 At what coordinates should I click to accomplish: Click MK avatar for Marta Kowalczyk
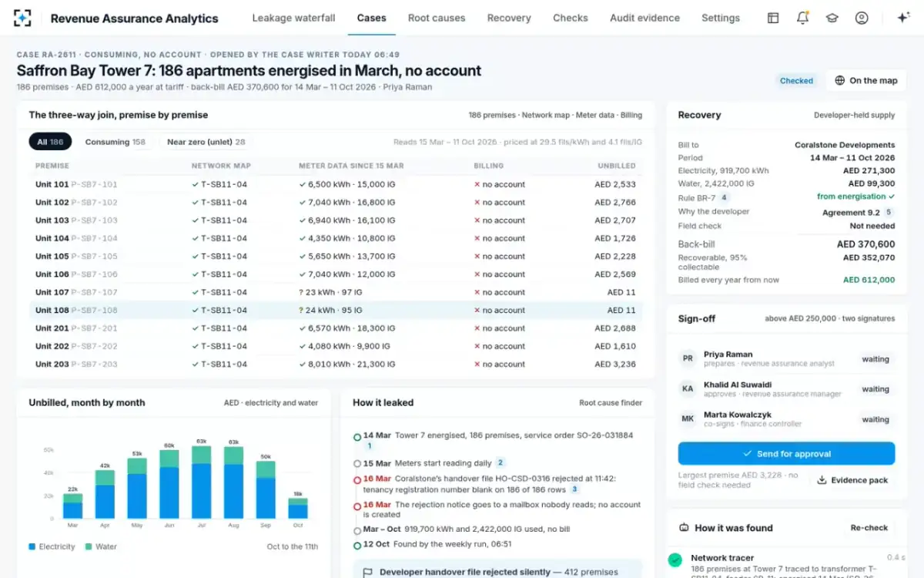tap(688, 419)
